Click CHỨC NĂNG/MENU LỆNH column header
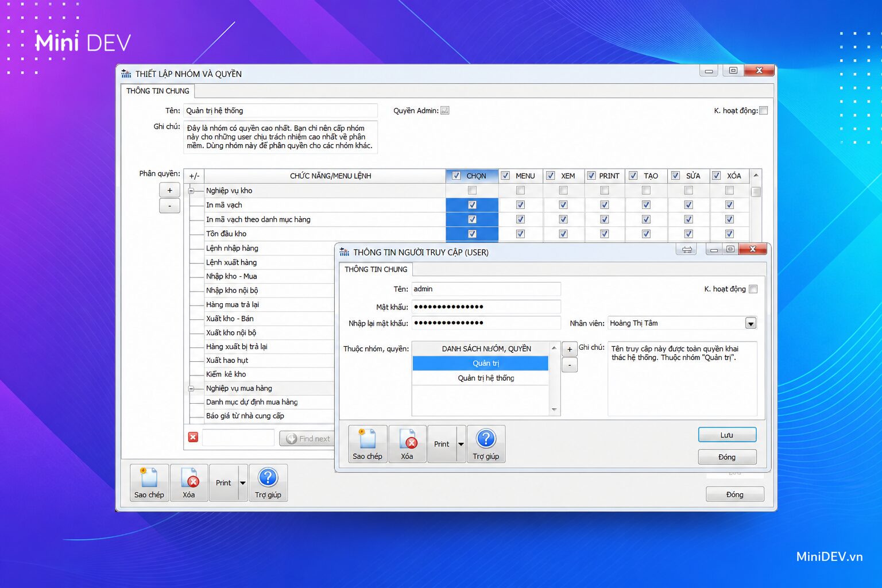The image size is (882, 588). [x=325, y=176]
